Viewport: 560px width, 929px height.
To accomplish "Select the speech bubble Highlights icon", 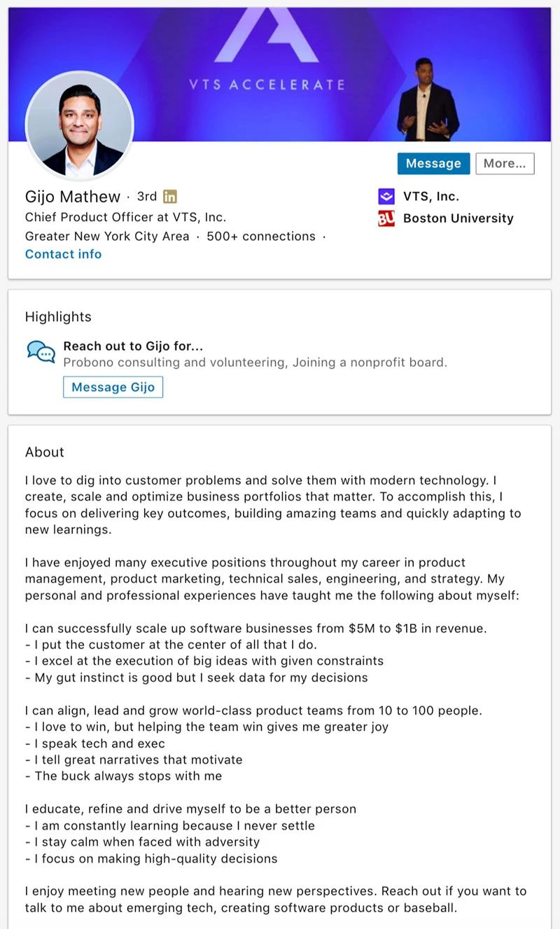I will (40, 351).
